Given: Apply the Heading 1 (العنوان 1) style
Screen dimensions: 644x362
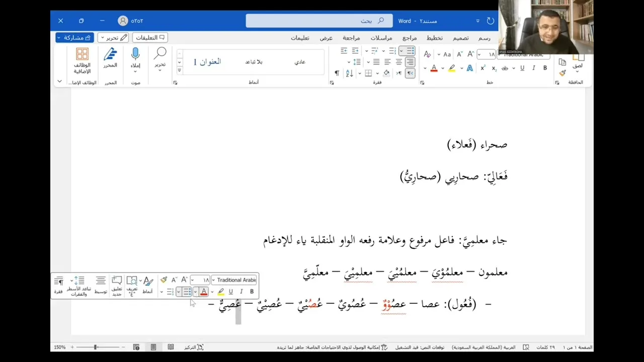Looking at the screenshot, I should 207,62.
